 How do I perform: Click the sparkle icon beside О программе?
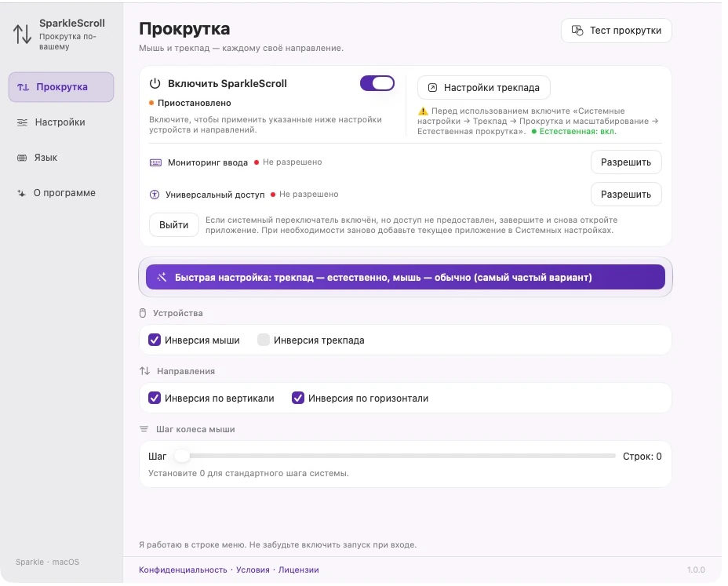point(21,193)
